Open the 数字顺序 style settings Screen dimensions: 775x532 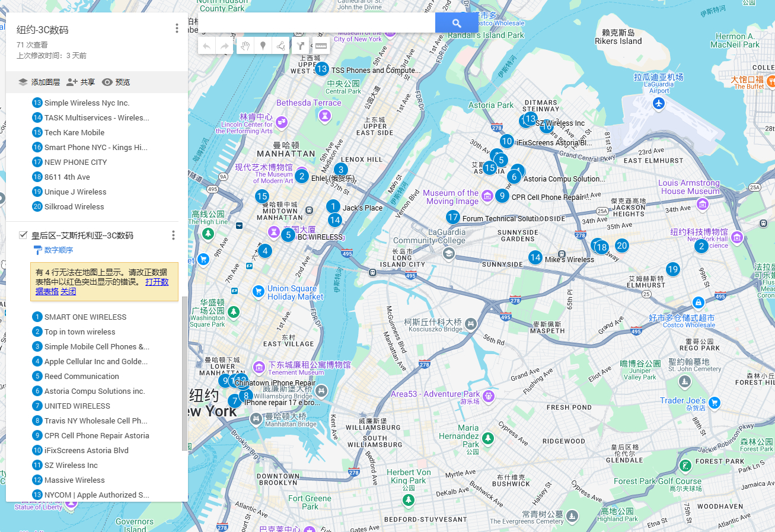coord(58,250)
